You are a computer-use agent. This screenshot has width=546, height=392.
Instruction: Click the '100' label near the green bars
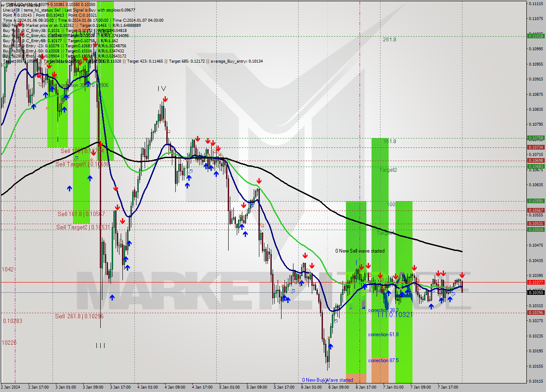(391, 205)
